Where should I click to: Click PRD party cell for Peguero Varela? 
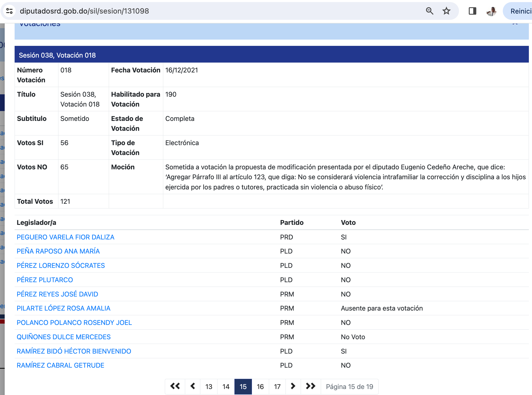(287, 237)
